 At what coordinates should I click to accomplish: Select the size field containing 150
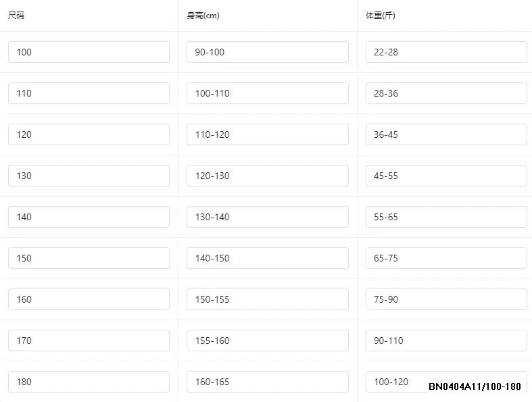click(x=89, y=258)
